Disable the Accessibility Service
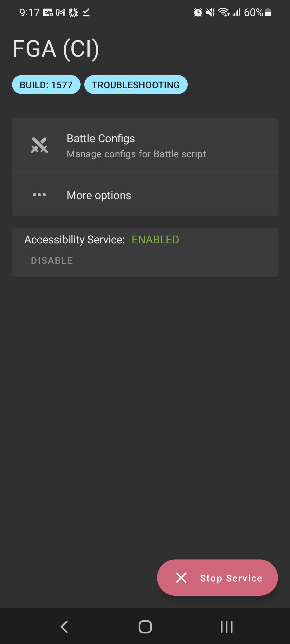The height and width of the screenshot is (644, 290). point(52,260)
